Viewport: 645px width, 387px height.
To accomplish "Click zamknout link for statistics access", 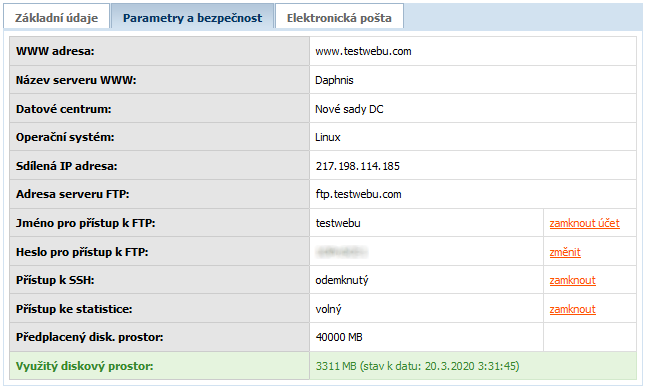I will (x=572, y=309).
